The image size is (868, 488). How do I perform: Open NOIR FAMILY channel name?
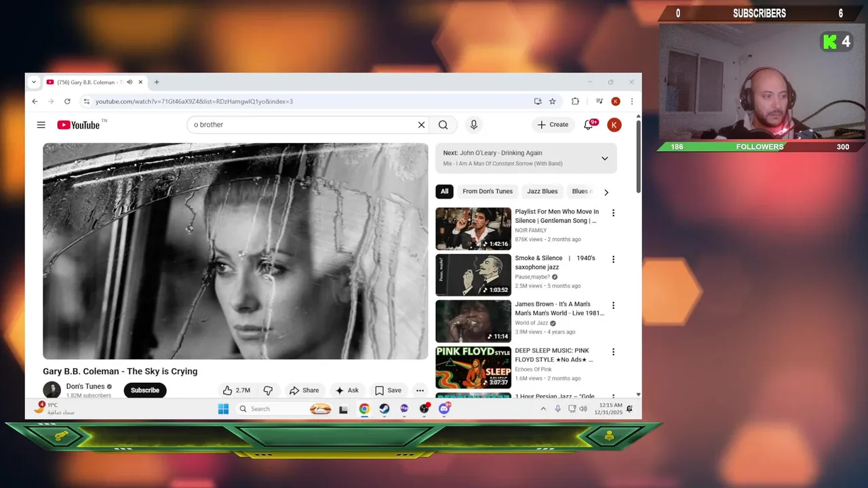pyautogui.click(x=531, y=230)
